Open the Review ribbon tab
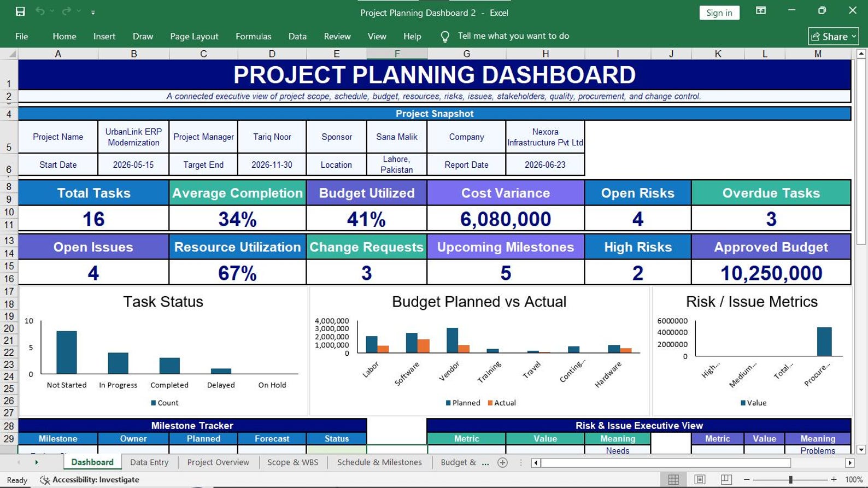868x488 pixels. click(x=337, y=36)
